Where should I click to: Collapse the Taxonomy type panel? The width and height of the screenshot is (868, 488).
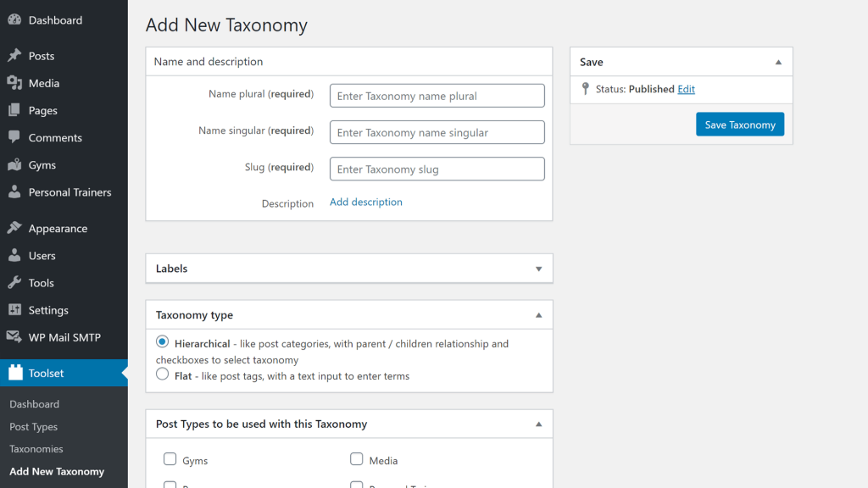pos(538,314)
